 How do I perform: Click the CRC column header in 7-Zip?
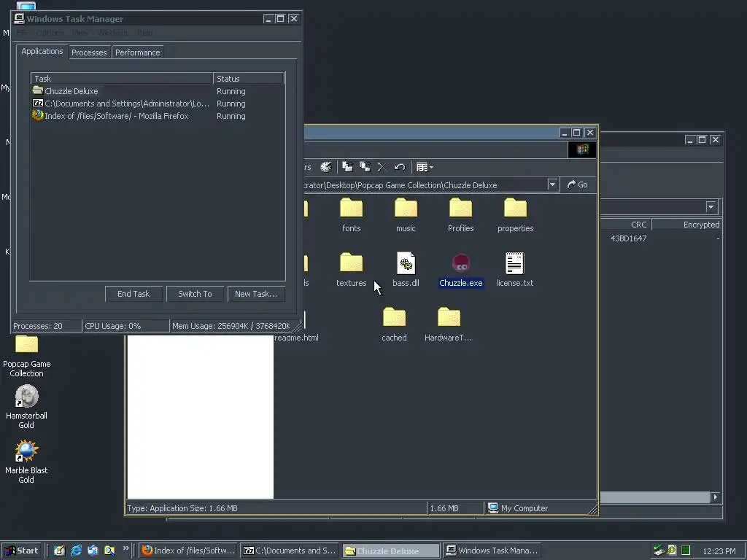(x=625, y=225)
